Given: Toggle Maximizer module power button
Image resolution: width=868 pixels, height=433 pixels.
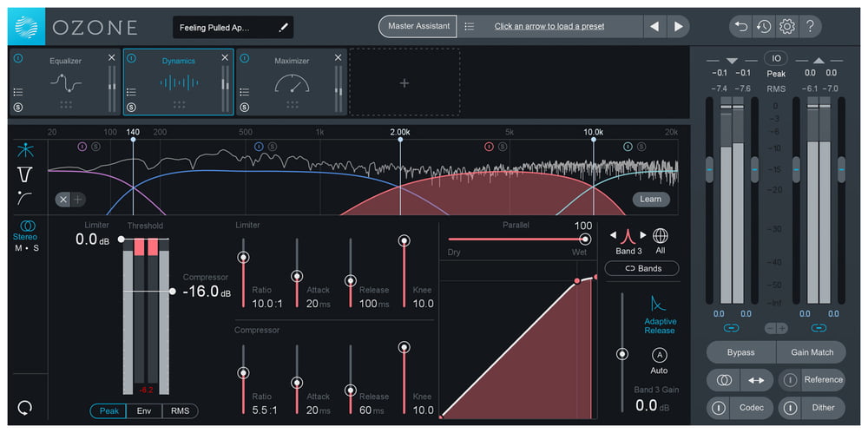Looking at the screenshot, I should click(x=245, y=57).
